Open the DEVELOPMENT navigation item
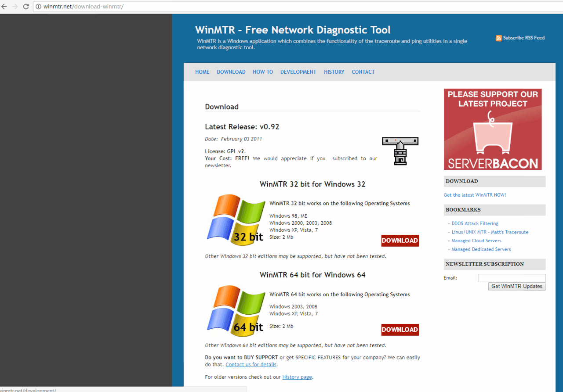The width and height of the screenshot is (563, 392). pos(298,72)
